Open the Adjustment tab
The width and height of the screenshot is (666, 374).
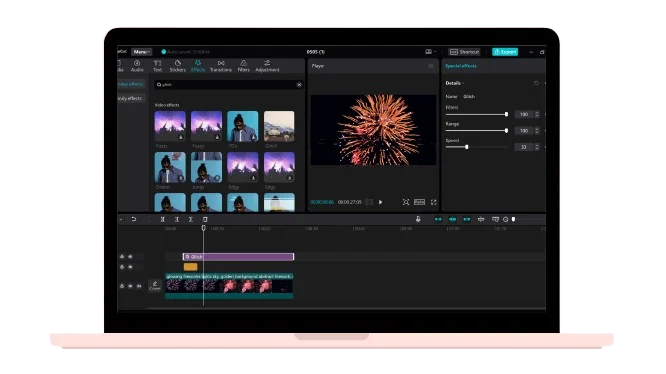click(267, 66)
